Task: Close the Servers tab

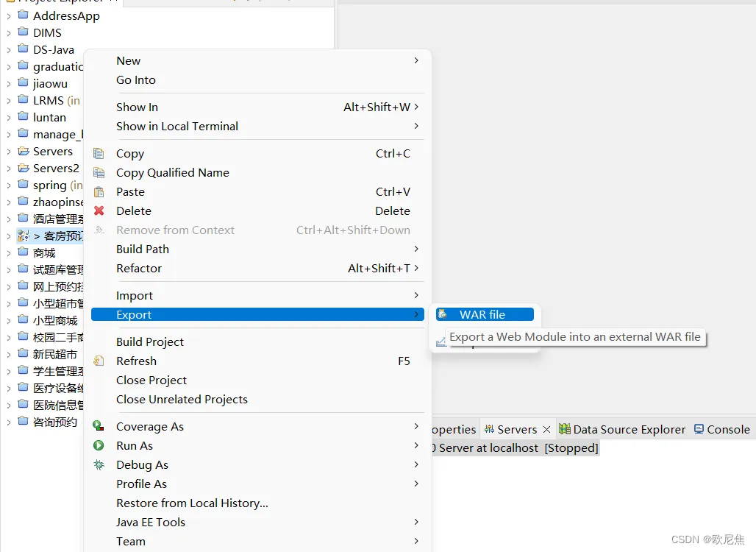Action: (546, 430)
